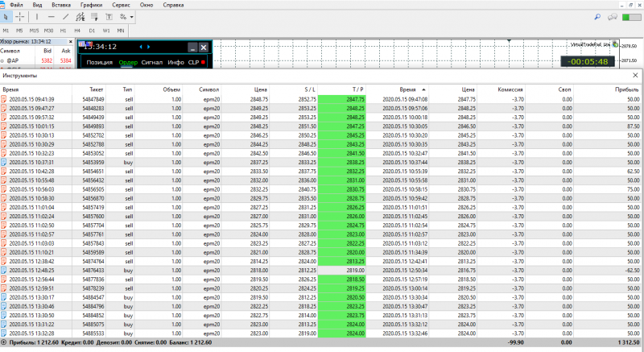Screen dimensions: 644x352
Task: Switch to the Позиция tab on trade pad
Action: pyautogui.click(x=99, y=62)
